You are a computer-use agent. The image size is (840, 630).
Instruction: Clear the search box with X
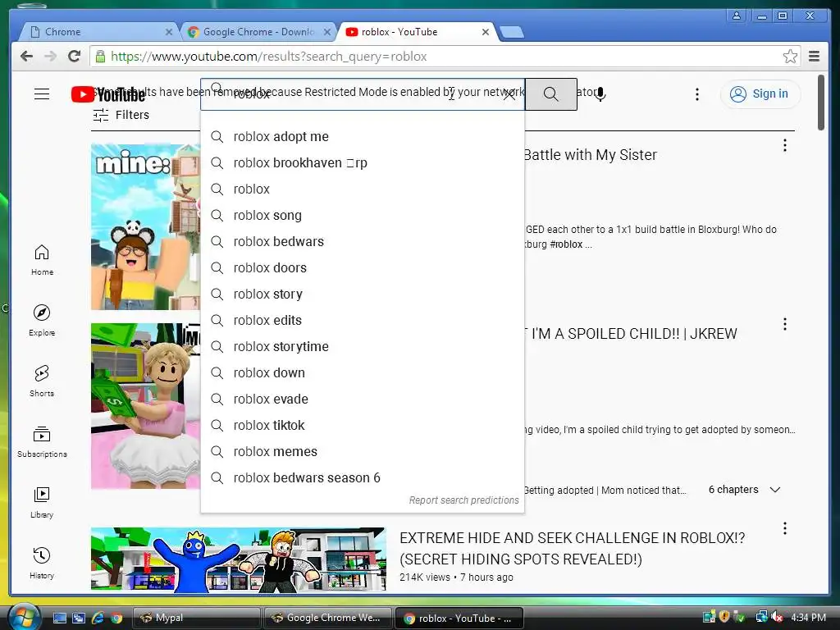509,95
